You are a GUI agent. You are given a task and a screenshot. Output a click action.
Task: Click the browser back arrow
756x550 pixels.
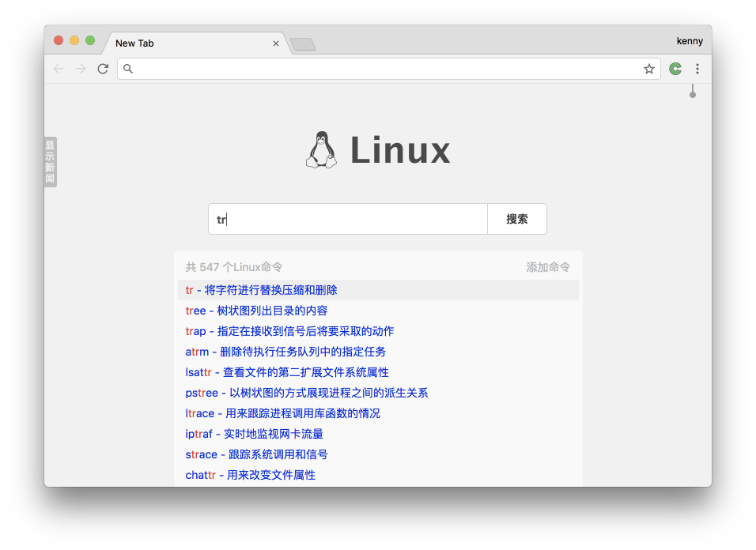click(x=59, y=69)
